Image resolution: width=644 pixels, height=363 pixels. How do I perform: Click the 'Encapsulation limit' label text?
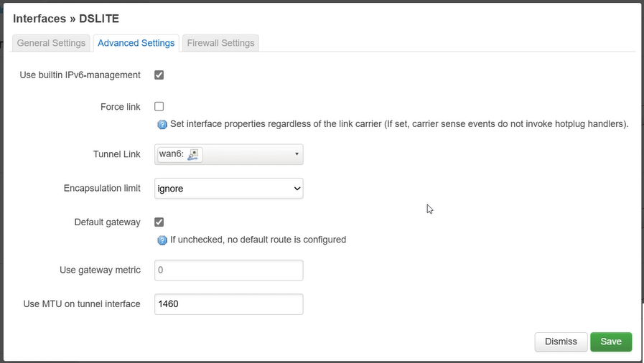pos(102,189)
